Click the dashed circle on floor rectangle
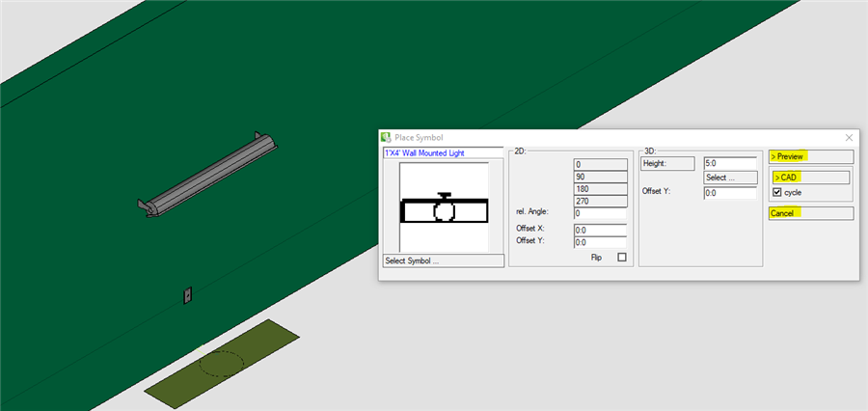The width and height of the screenshot is (868, 411). pos(221,364)
